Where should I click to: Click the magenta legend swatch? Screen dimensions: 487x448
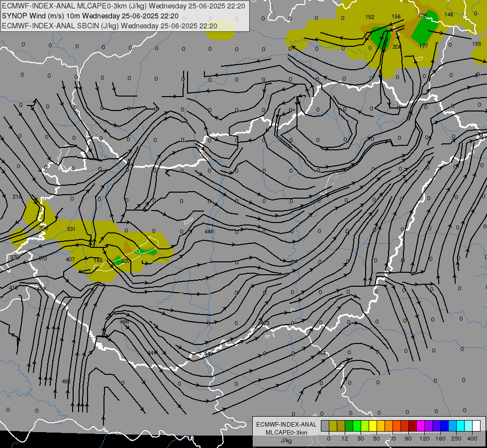click(421, 426)
